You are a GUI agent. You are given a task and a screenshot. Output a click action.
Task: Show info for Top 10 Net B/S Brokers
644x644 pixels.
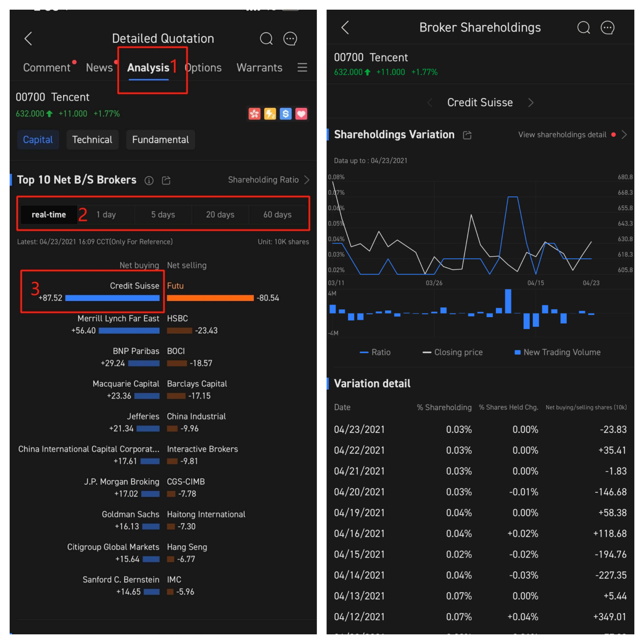(149, 180)
